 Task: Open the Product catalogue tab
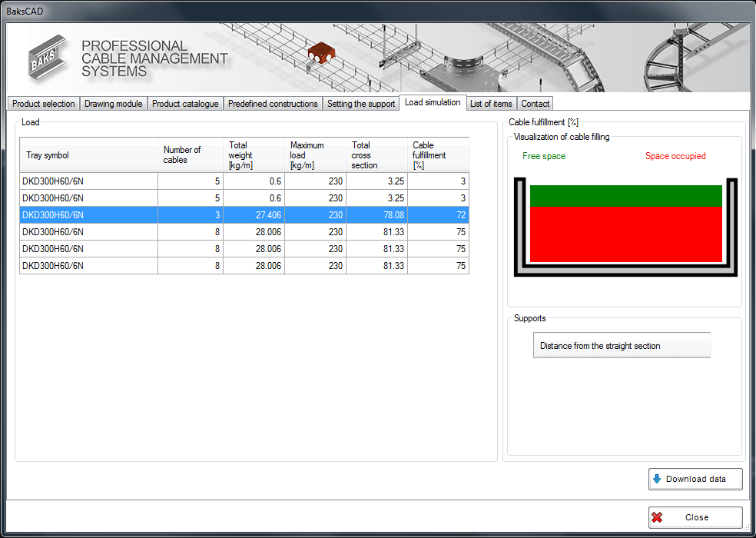[185, 103]
